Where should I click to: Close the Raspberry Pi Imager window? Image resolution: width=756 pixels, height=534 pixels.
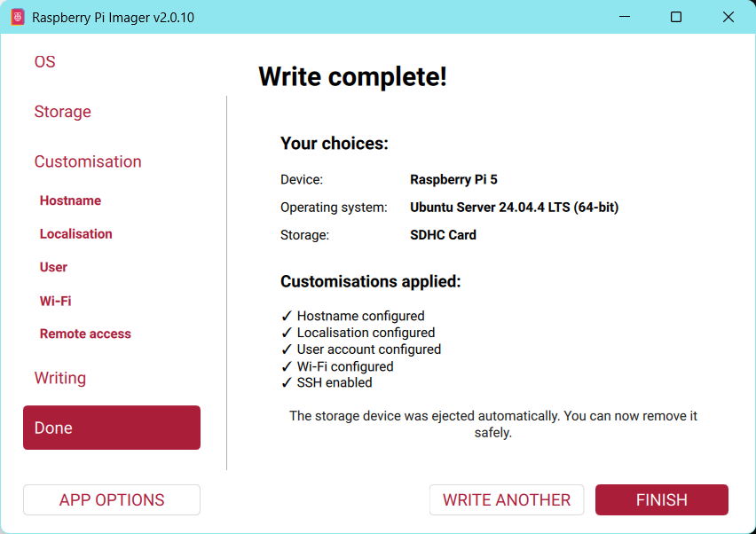pos(728,17)
